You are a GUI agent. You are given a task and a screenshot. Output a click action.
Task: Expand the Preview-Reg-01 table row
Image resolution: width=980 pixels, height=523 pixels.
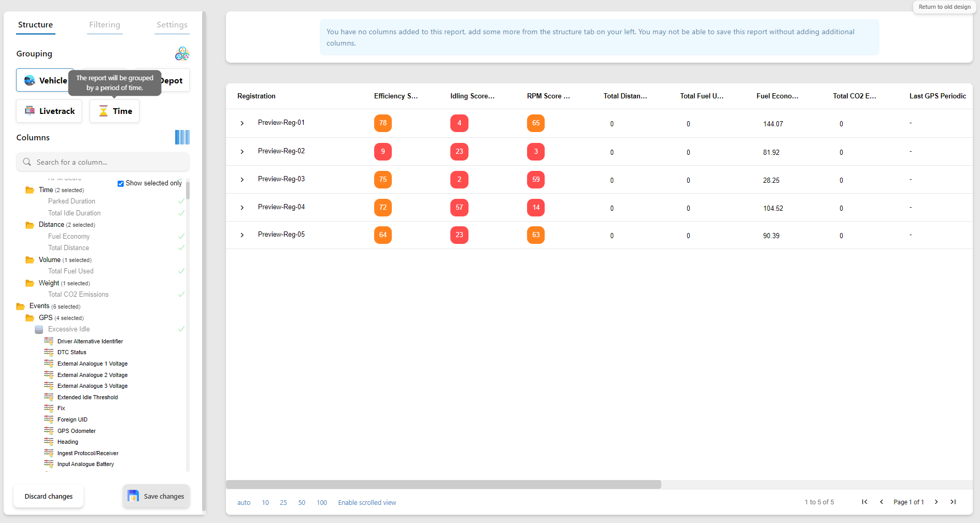[x=242, y=123]
